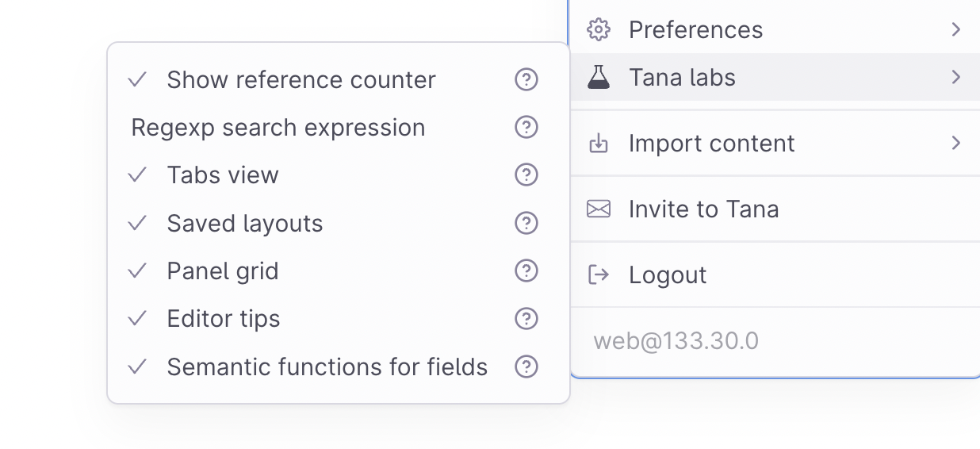Click the web@133.30.0 version text
The image size is (980, 449).
coord(676,341)
